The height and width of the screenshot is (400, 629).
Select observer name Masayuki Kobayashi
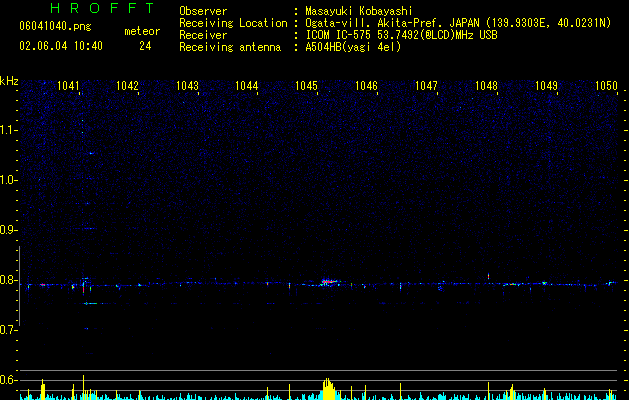(x=359, y=11)
